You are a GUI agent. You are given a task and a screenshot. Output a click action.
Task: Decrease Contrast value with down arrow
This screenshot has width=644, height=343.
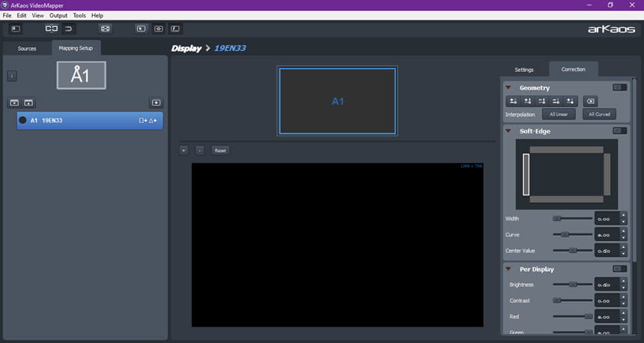click(x=623, y=304)
